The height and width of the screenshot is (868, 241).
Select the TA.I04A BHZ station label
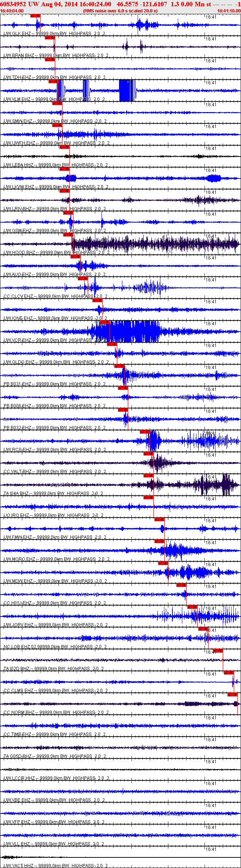click(x=16, y=493)
